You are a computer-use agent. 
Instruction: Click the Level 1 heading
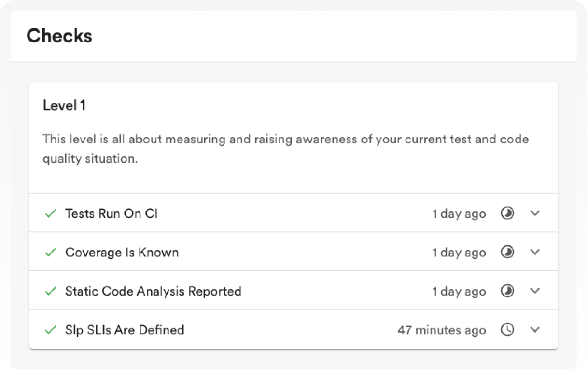click(64, 105)
